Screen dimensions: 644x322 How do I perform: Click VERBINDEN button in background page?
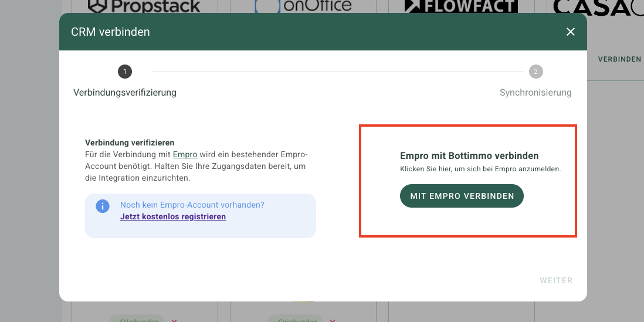(x=619, y=59)
